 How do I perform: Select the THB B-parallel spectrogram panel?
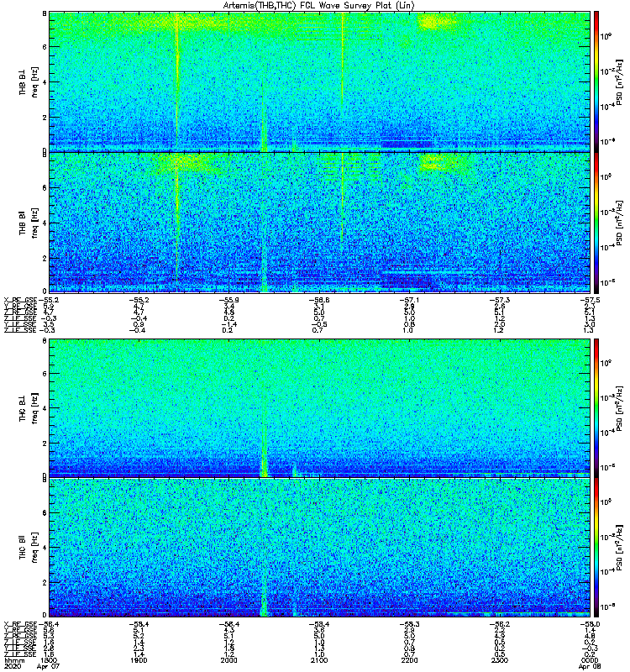pyautogui.click(x=319, y=223)
